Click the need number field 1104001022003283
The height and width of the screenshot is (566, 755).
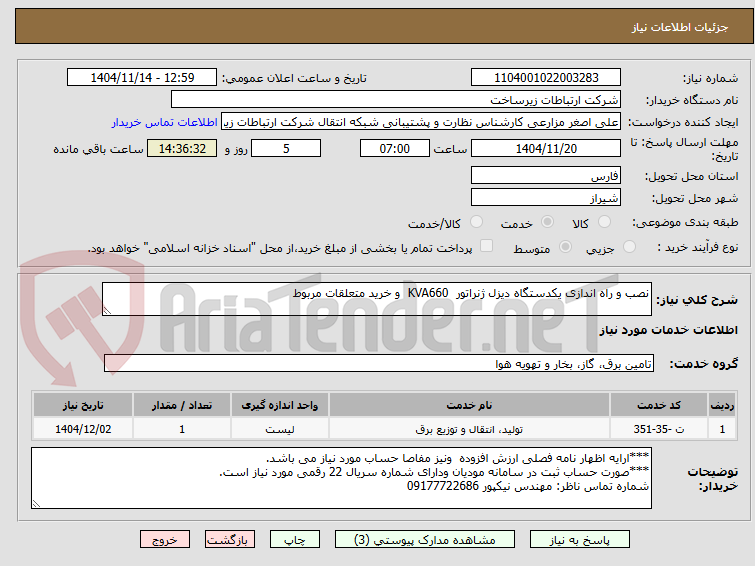[x=546, y=78]
